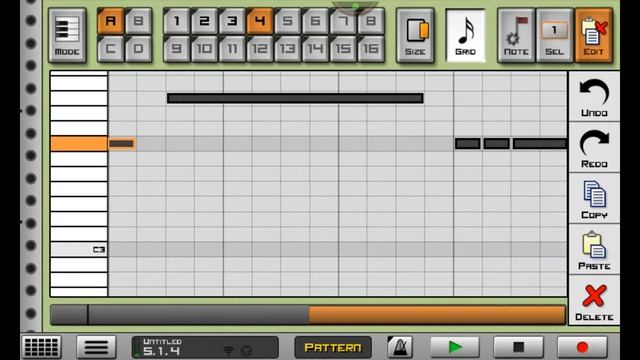This screenshot has width=640, height=360.
Task: Toggle the Edit panel button
Action: pyautogui.click(x=593, y=36)
